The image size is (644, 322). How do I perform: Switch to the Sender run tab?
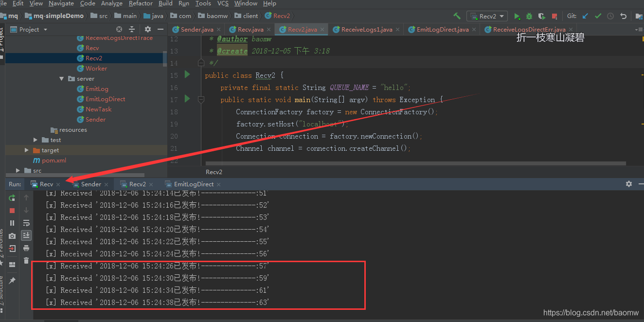[91, 184]
